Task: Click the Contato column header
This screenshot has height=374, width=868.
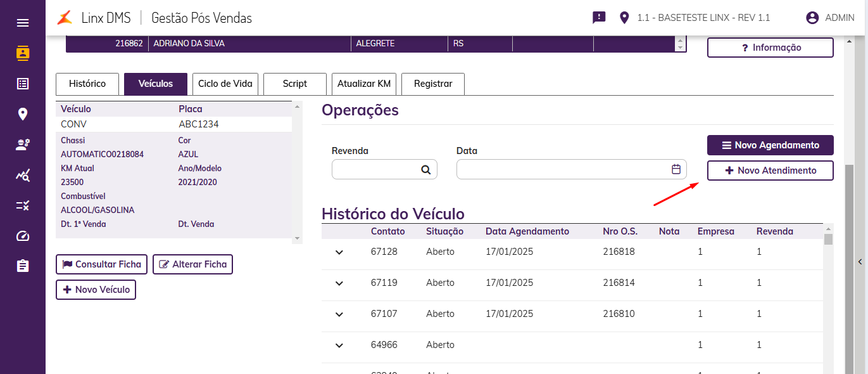Action: coord(388,231)
